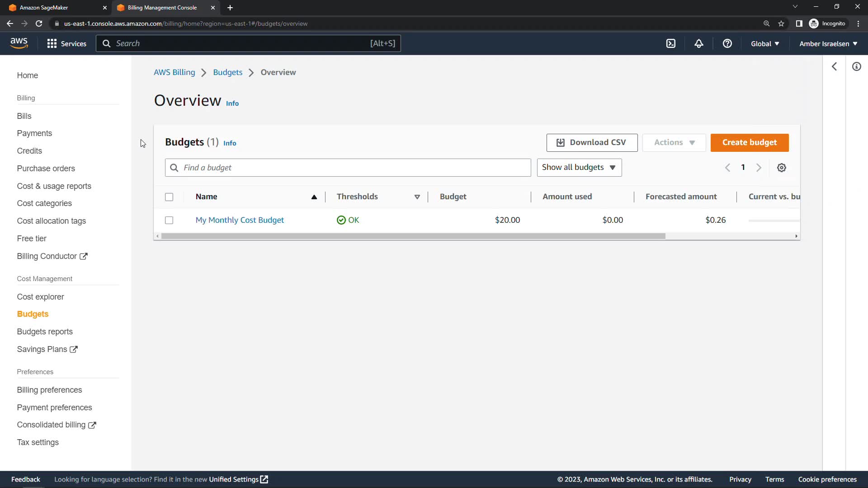Viewport: 868px width, 488px height.
Task: Click the help question mark icon
Action: coord(727,43)
